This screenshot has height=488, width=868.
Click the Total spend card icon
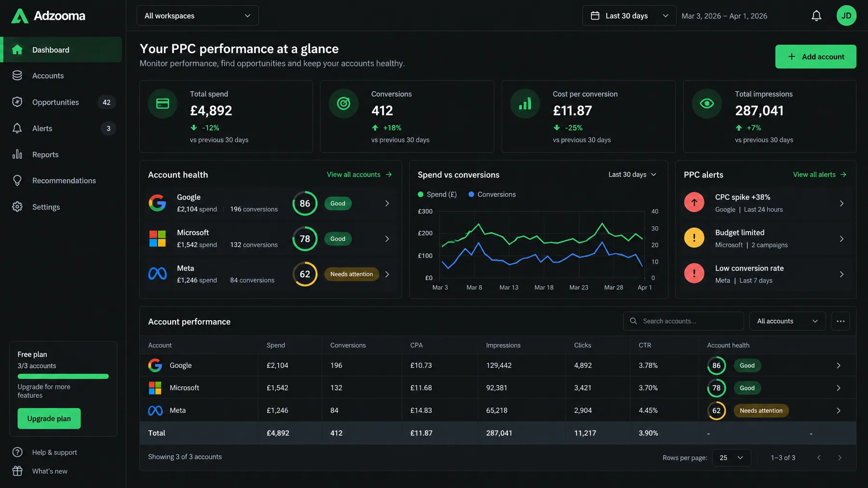tap(163, 103)
